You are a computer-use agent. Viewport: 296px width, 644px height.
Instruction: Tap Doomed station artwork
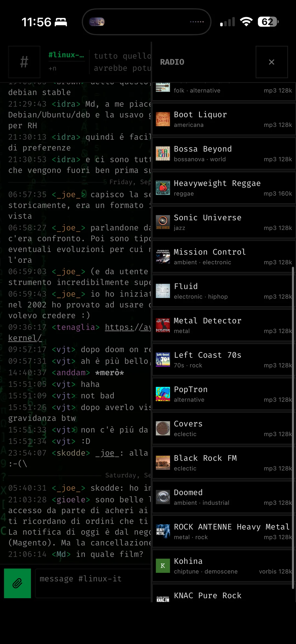coord(163,497)
